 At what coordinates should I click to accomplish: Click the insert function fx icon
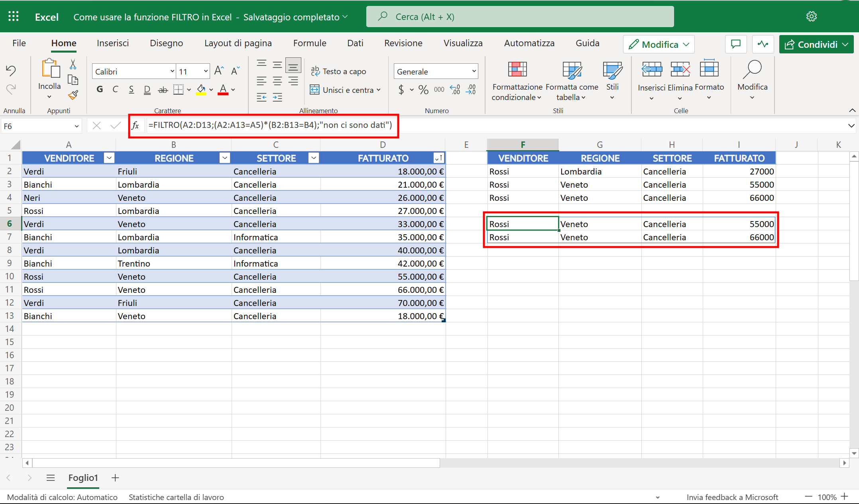[136, 126]
